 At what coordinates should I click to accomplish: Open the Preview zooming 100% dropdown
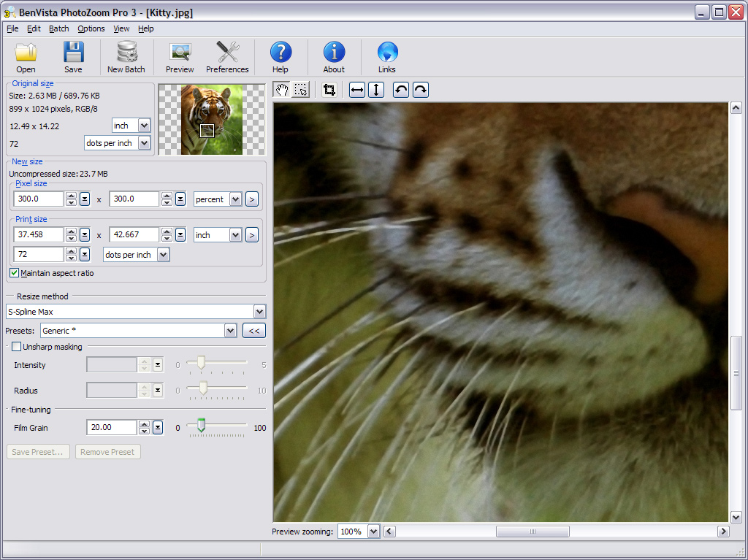point(373,532)
